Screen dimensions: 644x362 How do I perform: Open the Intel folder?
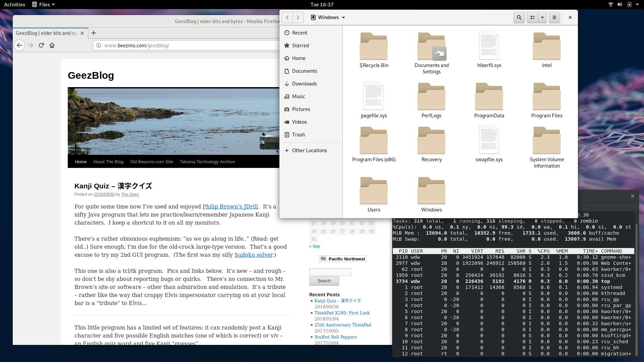547,50
